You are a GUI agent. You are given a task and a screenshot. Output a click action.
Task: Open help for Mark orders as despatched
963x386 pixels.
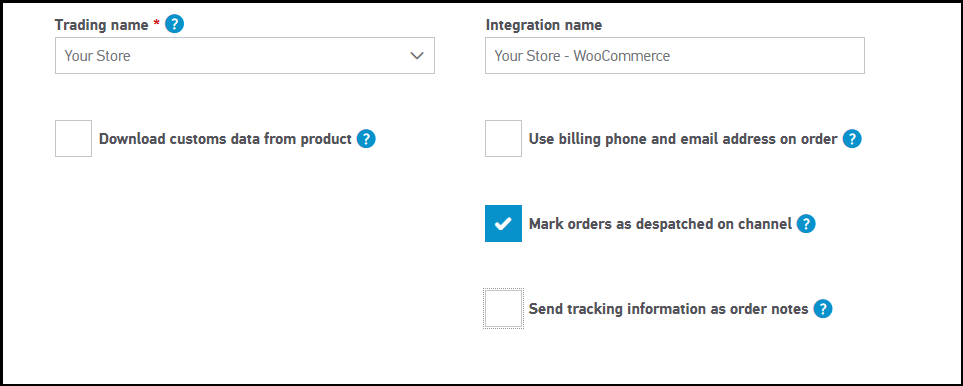[806, 224]
